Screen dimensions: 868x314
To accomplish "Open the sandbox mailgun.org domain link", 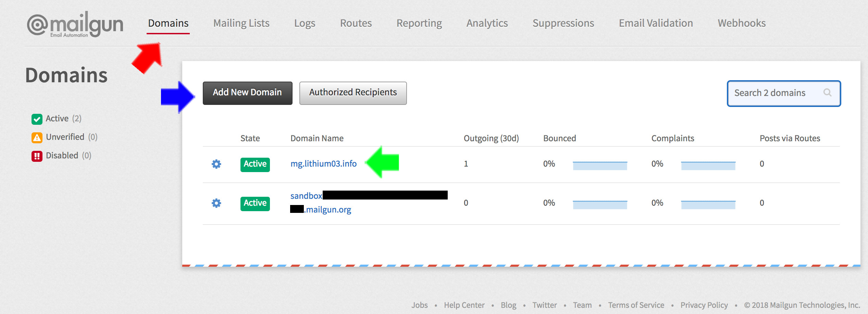I will (x=328, y=209).
